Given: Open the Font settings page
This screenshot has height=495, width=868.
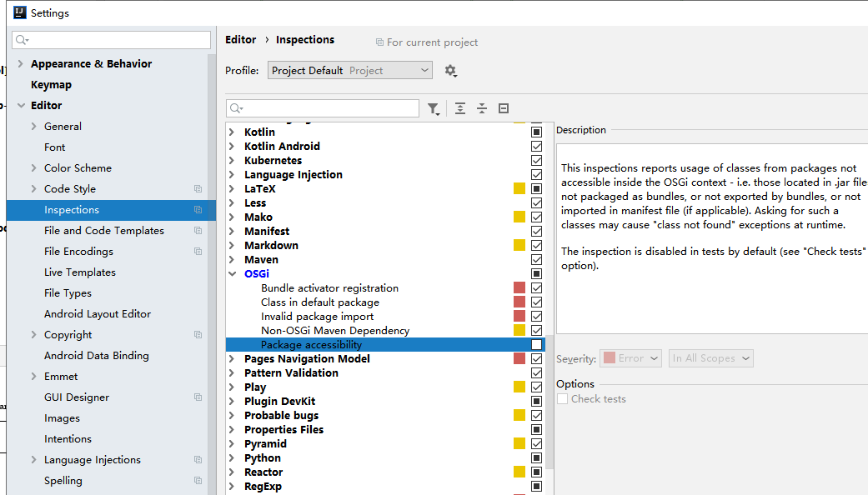Looking at the screenshot, I should click(x=54, y=147).
